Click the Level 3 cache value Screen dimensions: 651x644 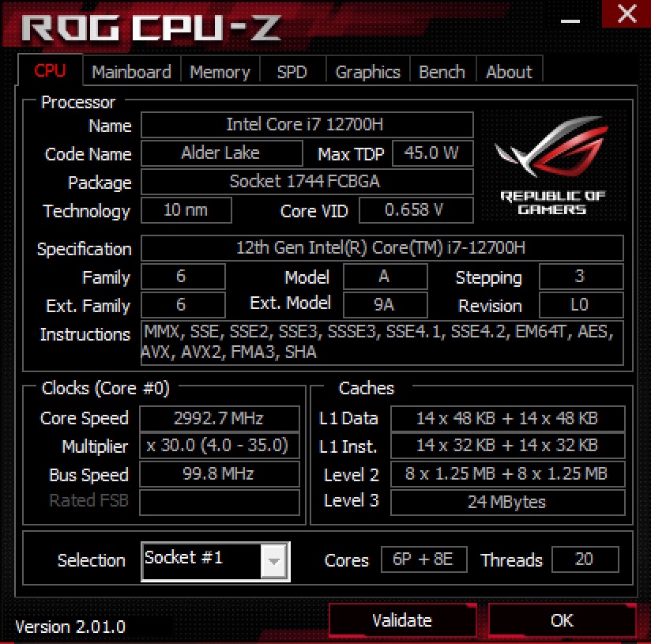coord(507,503)
